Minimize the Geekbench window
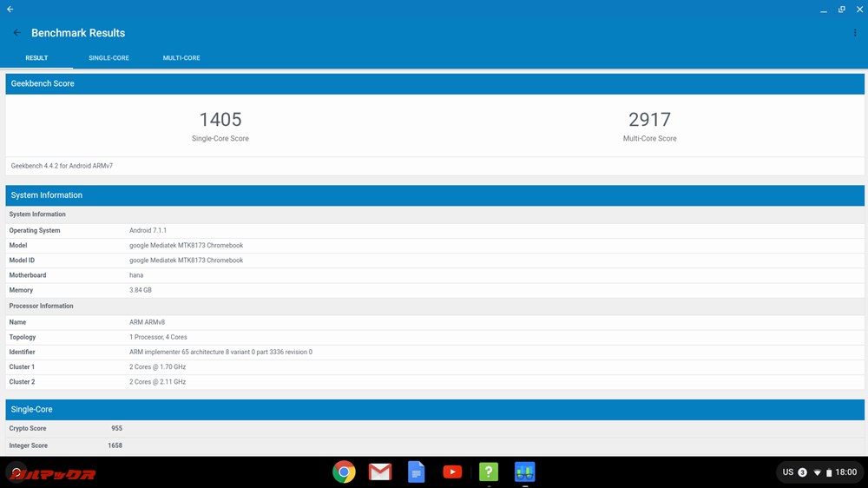This screenshot has width=868, height=488. point(824,10)
